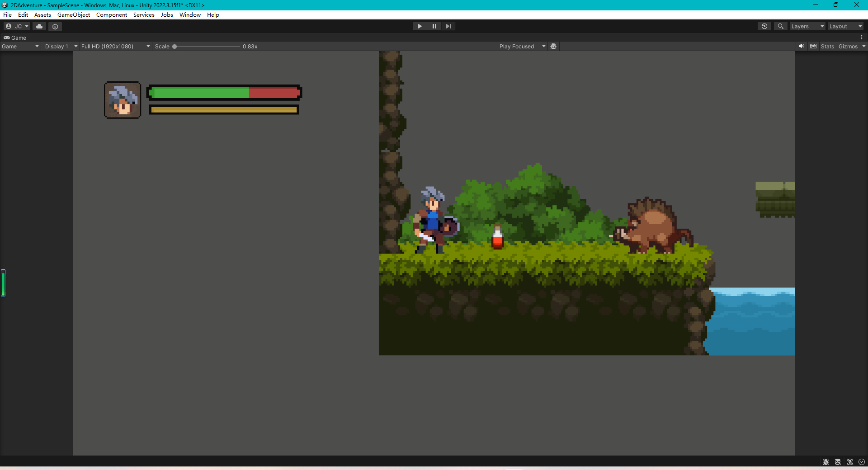868x470 pixels.
Task: Expand the Layout dropdown
Action: pos(845,26)
